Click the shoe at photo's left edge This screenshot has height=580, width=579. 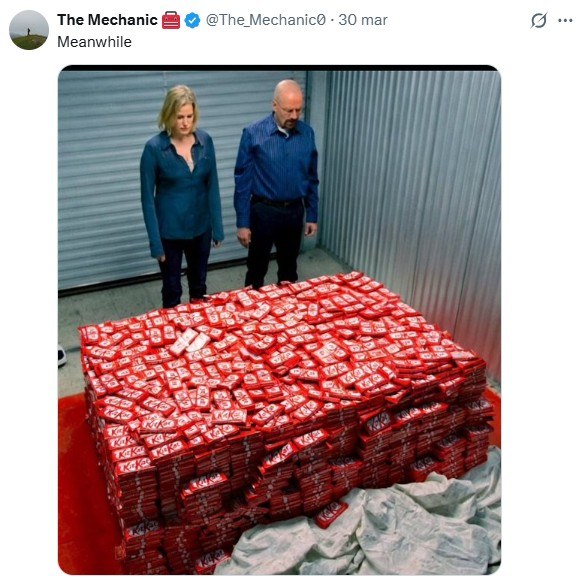tap(62, 355)
